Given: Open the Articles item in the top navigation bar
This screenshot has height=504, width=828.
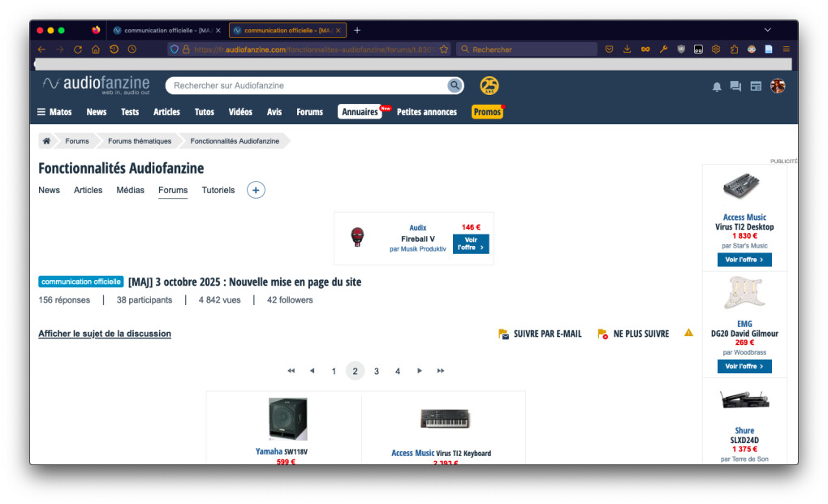Looking at the screenshot, I should point(166,112).
